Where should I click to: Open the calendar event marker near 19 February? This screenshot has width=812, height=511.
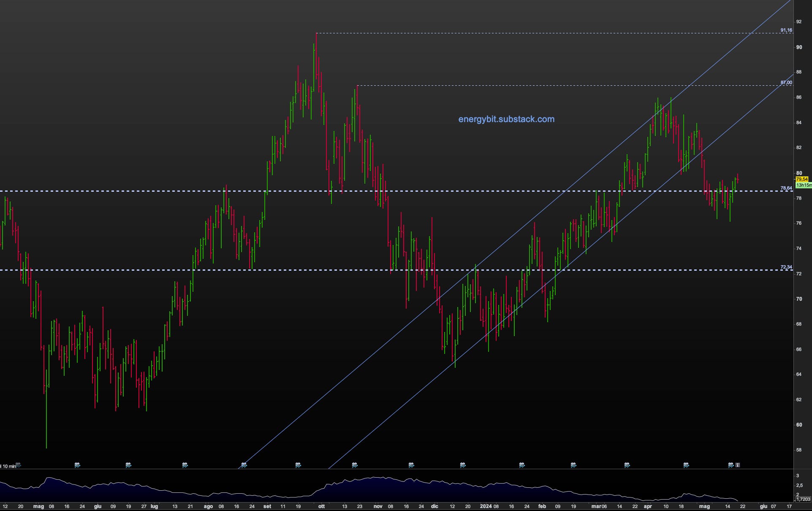coord(573,465)
